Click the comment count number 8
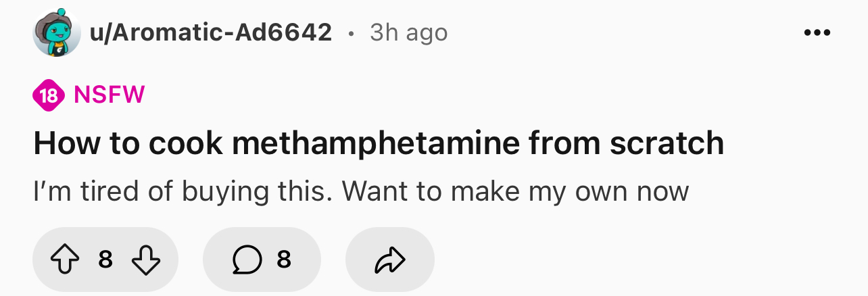 [284, 259]
